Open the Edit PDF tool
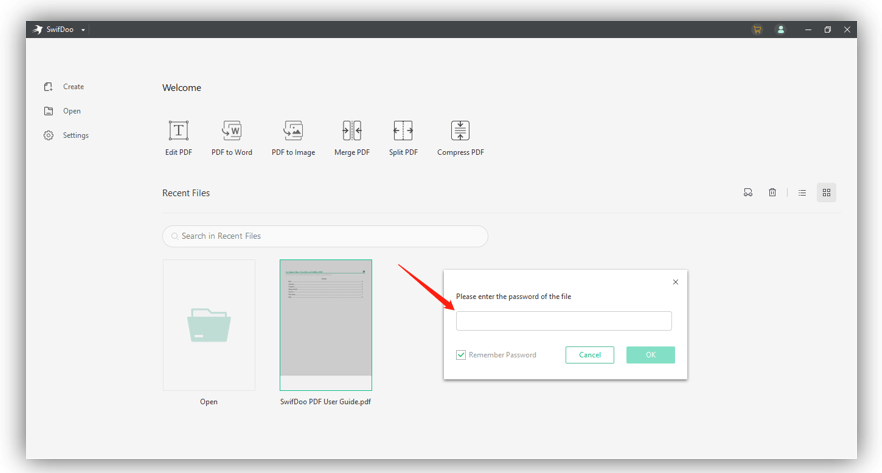 pos(178,138)
